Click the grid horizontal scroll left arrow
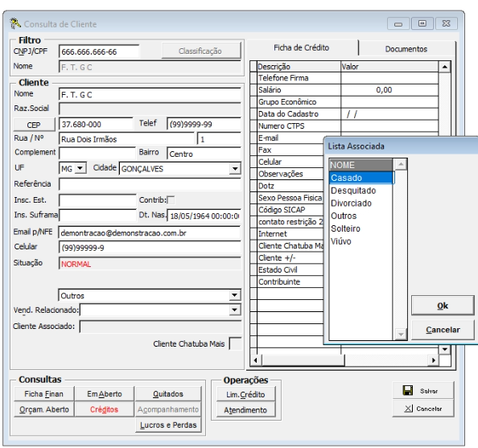 click(x=255, y=360)
